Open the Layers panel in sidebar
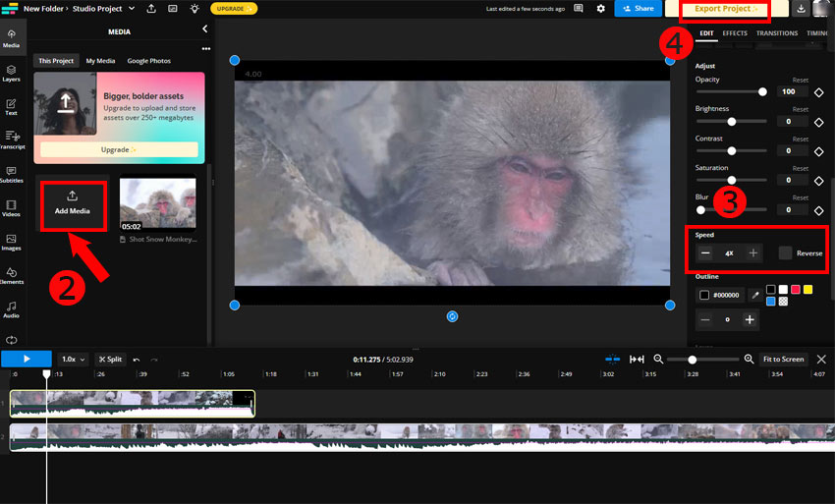 coord(11,73)
